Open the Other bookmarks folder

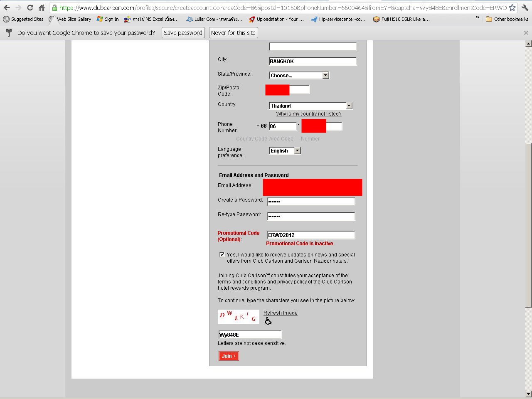click(x=507, y=19)
